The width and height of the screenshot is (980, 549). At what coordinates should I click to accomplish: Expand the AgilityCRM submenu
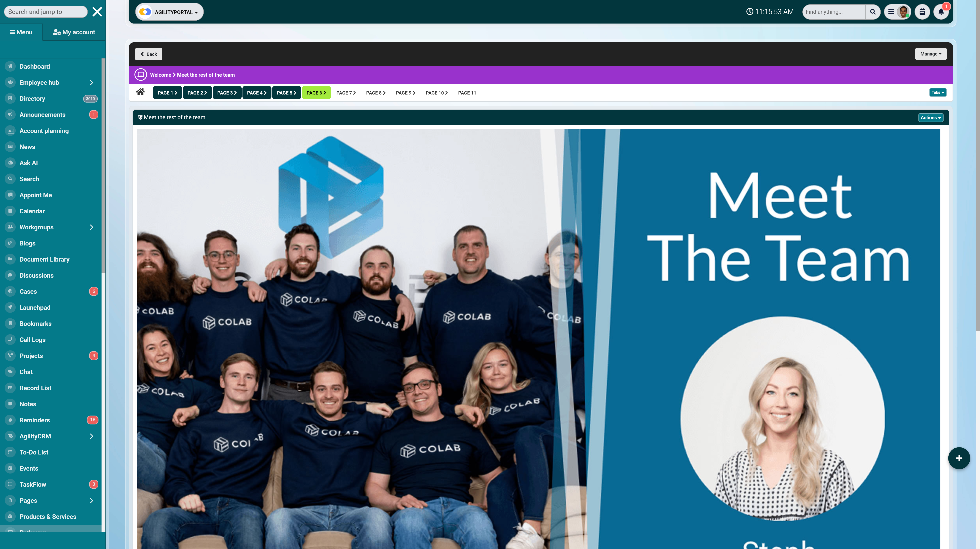(91, 436)
